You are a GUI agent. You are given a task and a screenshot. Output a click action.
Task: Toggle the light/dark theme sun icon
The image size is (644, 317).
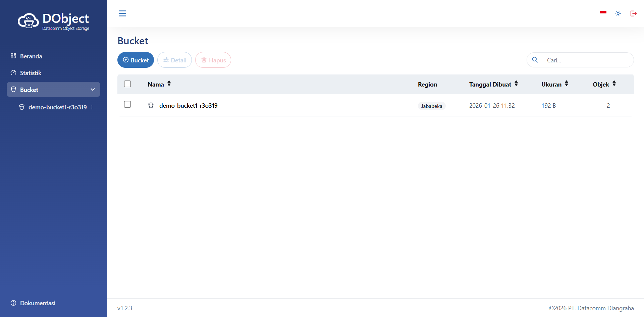(x=618, y=13)
